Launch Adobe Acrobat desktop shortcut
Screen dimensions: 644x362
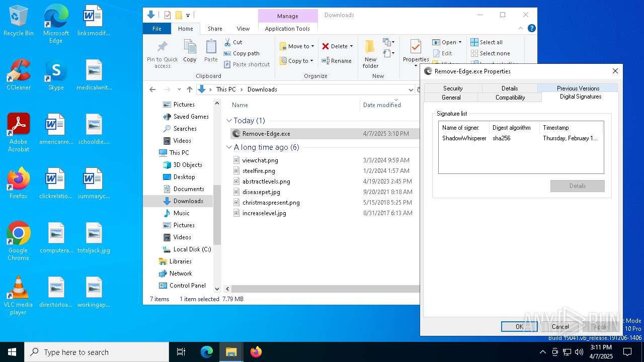(x=19, y=133)
